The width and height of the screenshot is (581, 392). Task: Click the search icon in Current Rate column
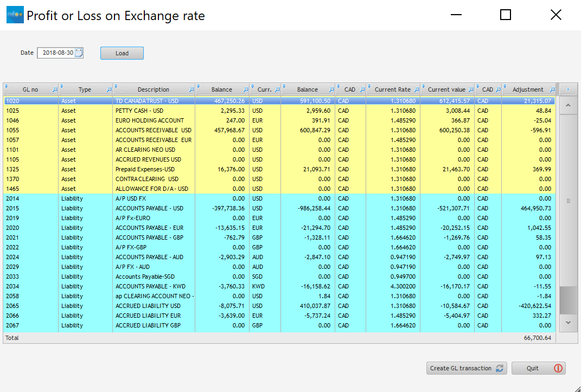[x=416, y=90]
